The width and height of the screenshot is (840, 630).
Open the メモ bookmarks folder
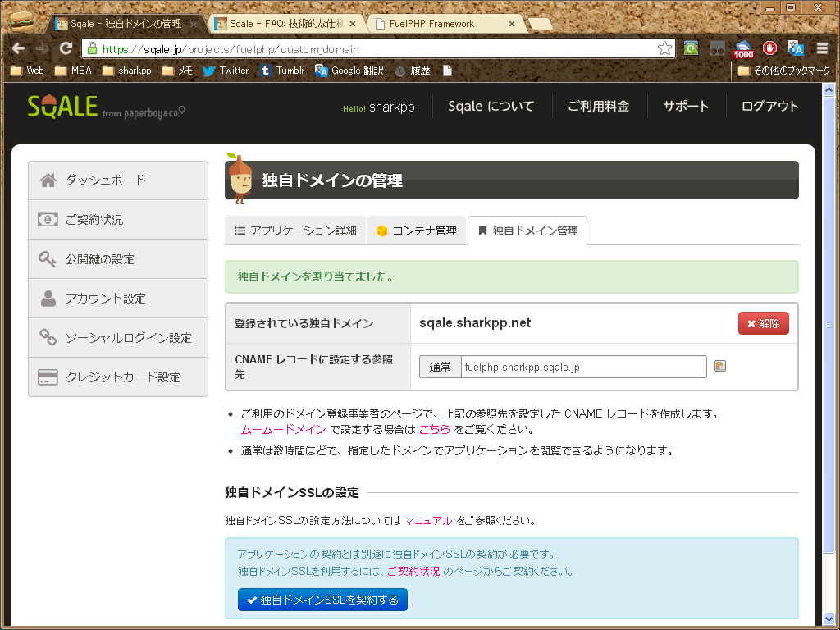tap(177, 71)
